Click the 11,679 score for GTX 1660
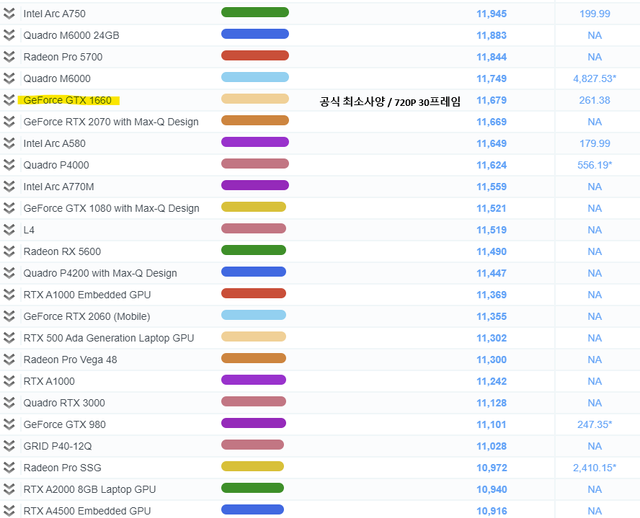This screenshot has height=518, width=640. 492,100
